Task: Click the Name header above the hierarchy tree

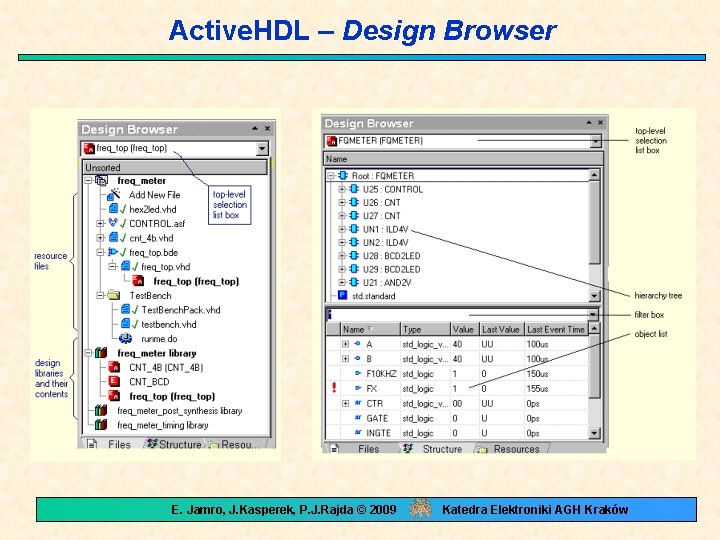Action: pyautogui.click(x=463, y=159)
